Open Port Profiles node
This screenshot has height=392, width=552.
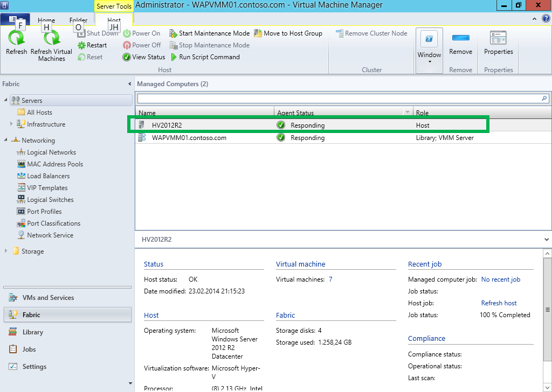coord(39,212)
